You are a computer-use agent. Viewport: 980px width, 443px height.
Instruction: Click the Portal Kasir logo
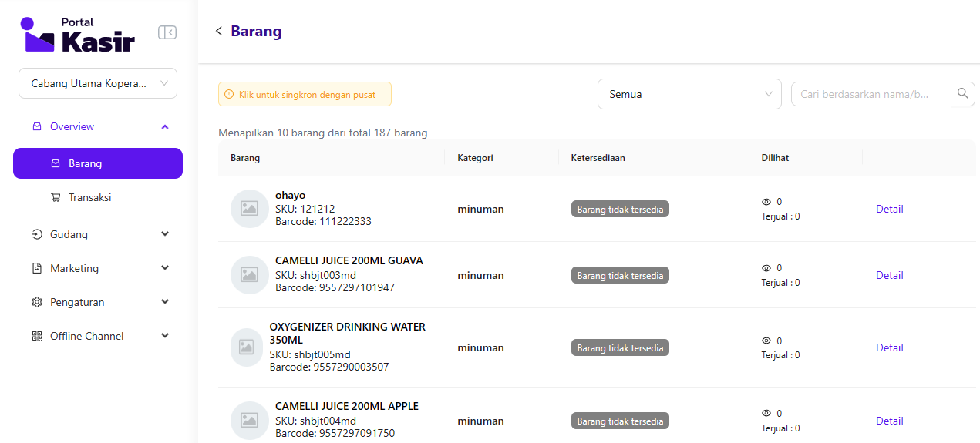pos(78,35)
